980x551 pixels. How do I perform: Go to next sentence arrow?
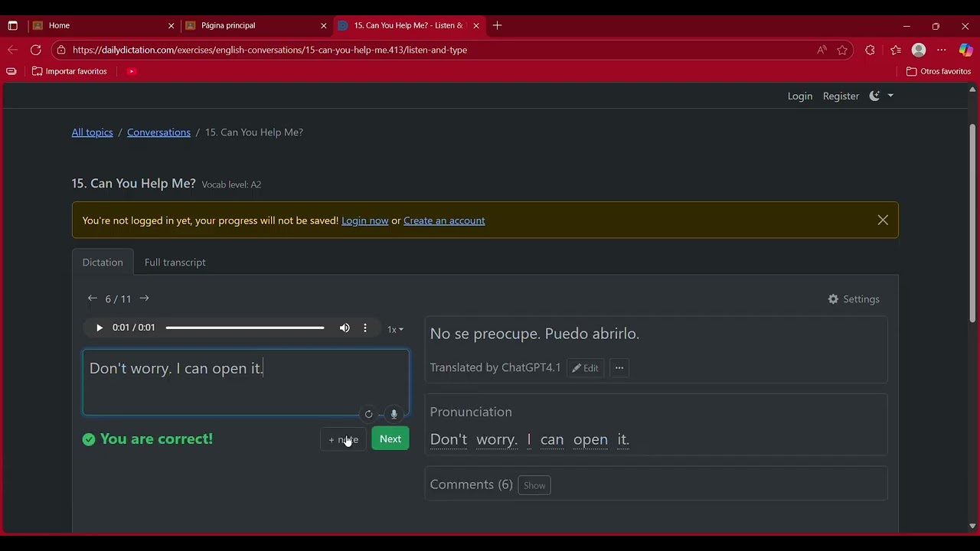(x=145, y=298)
